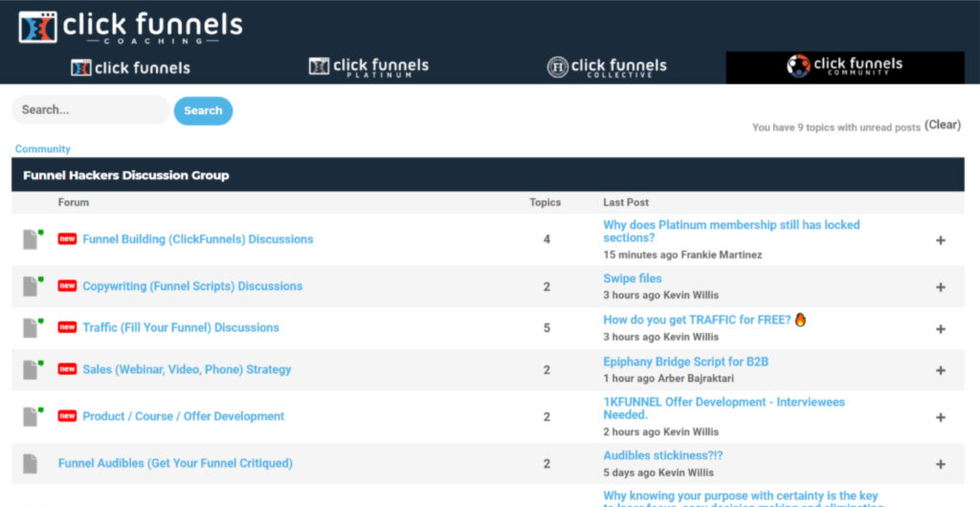Click the Funnel Hackers Discussion Group header

tap(125, 175)
